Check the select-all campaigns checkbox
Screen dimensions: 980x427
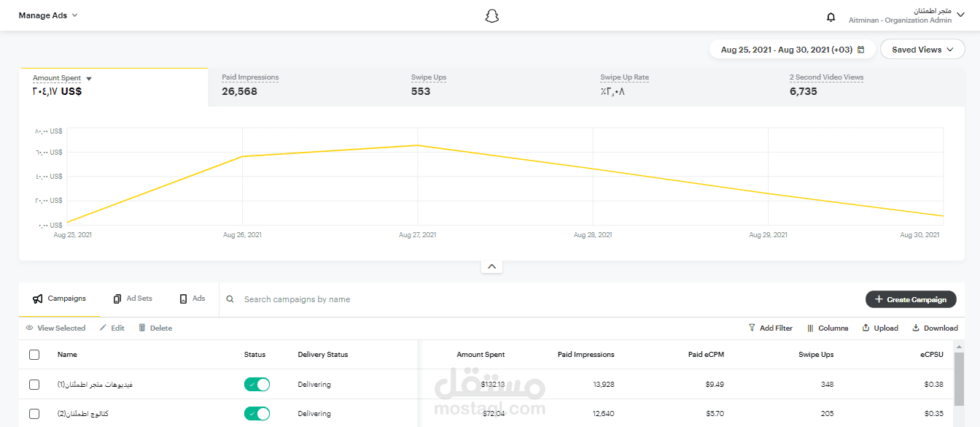(x=34, y=355)
